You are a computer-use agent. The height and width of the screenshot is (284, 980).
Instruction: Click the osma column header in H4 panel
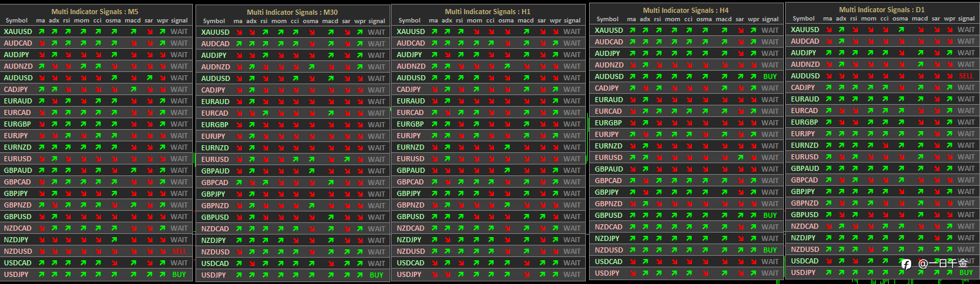coord(704,19)
